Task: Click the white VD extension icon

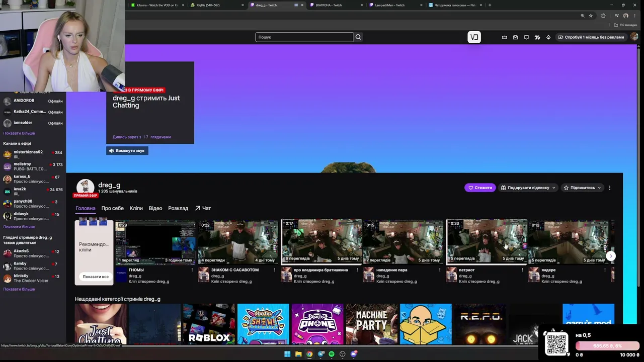Action: [474, 37]
